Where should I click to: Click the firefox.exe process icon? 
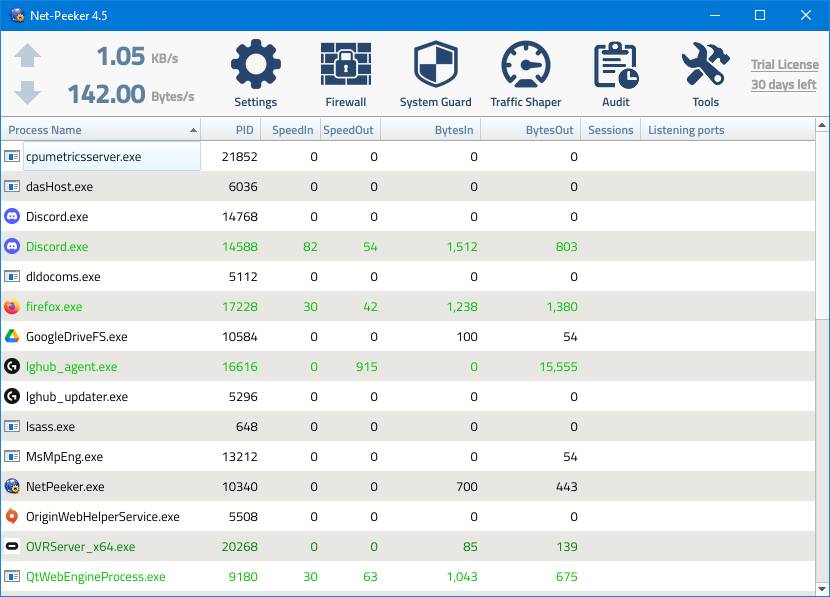(x=12, y=306)
